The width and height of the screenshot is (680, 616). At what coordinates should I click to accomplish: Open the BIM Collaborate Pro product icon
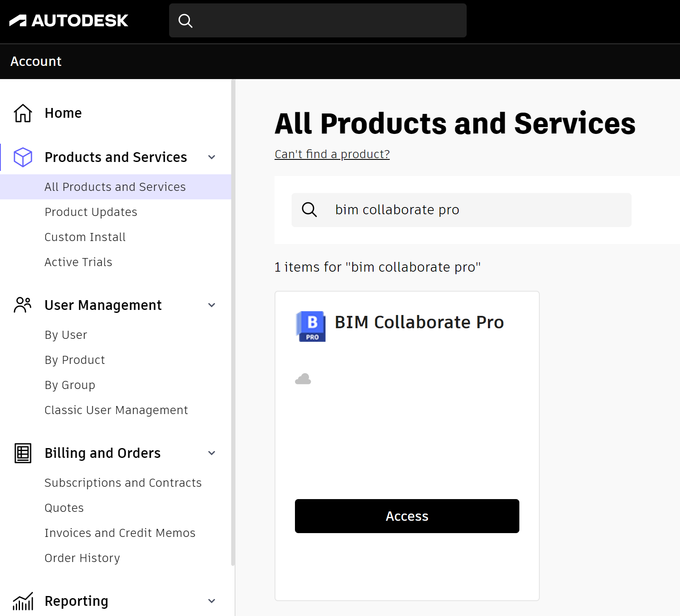coord(311,326)
